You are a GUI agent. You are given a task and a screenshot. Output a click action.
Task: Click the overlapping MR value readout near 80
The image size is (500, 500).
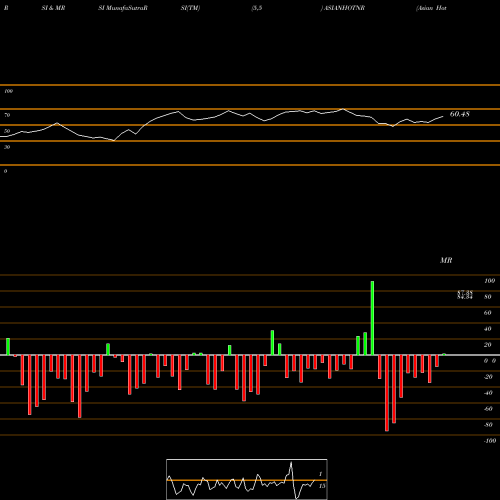pos(465,295)
